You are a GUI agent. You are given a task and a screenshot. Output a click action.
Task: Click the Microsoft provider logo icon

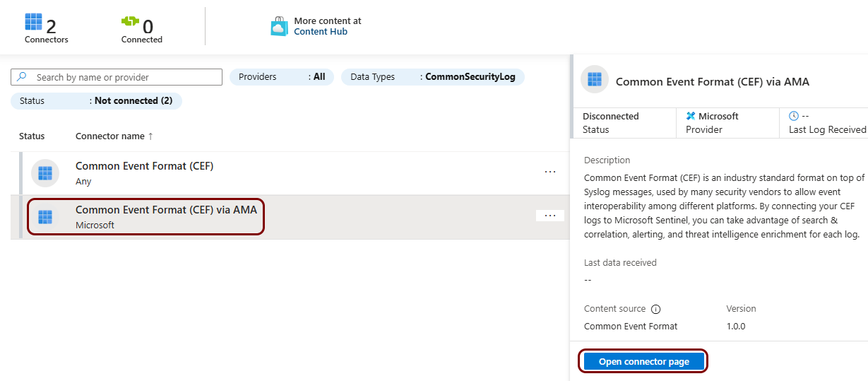tap(691, 116)
